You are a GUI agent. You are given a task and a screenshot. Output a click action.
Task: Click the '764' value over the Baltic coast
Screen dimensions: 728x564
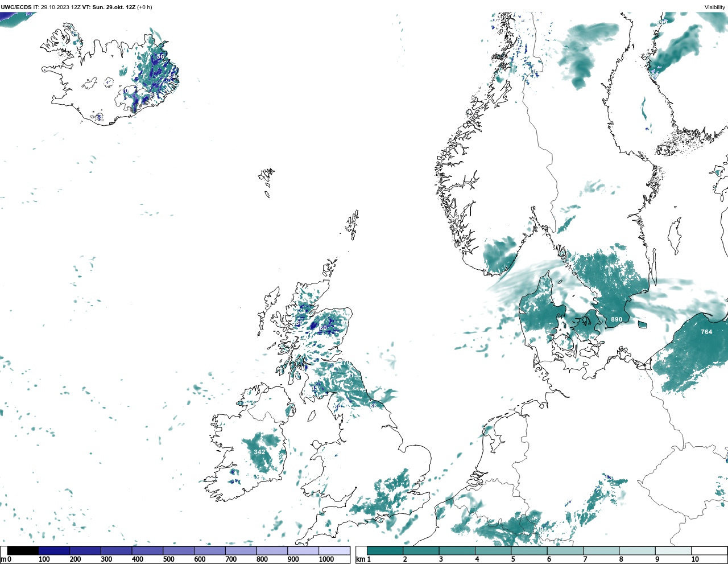coord(706,332)
